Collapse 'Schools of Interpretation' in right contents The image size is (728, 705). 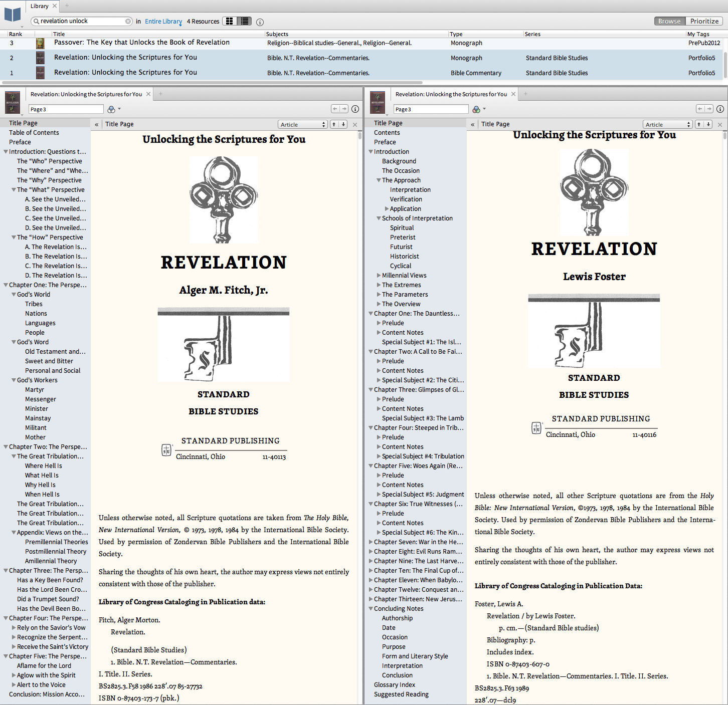pyautogui.click(x=379, y=218)
